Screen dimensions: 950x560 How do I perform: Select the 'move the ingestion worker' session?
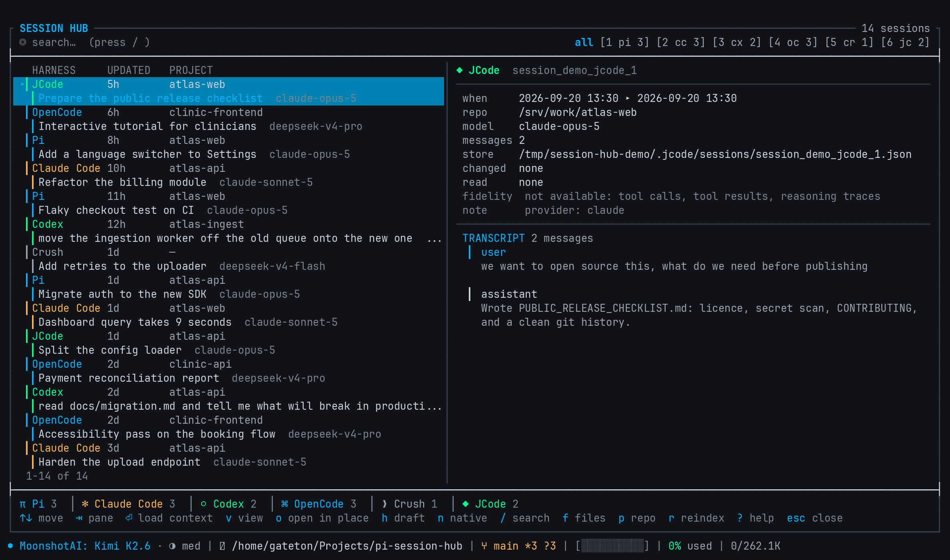[x=229, y=231]
